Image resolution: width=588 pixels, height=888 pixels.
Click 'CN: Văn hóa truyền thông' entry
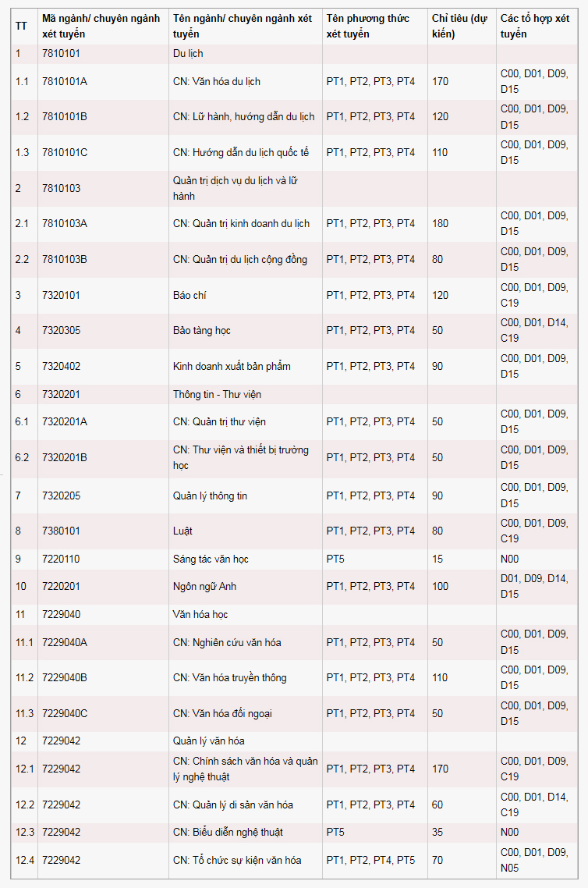coord(230,678)
